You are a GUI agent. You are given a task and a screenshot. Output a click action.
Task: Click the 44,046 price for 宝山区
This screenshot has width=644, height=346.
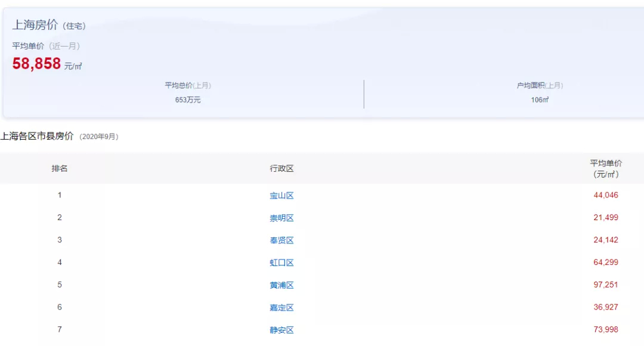(x=606, y=195)
